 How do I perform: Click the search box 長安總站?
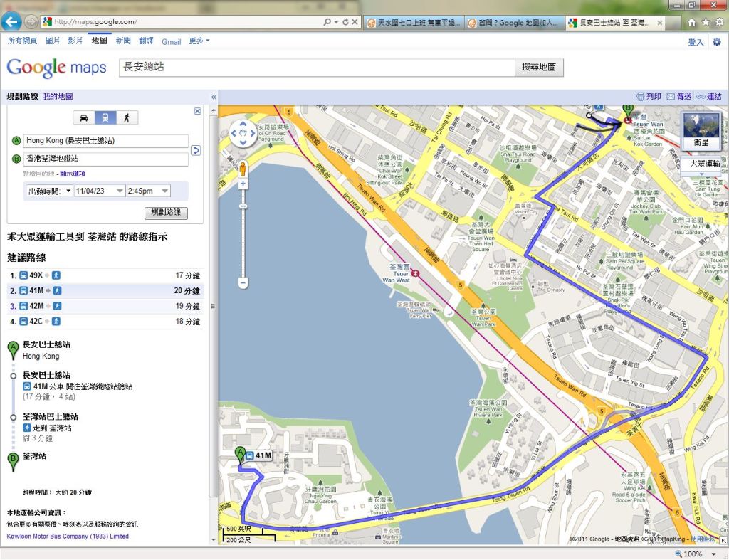tap(317, 67)
